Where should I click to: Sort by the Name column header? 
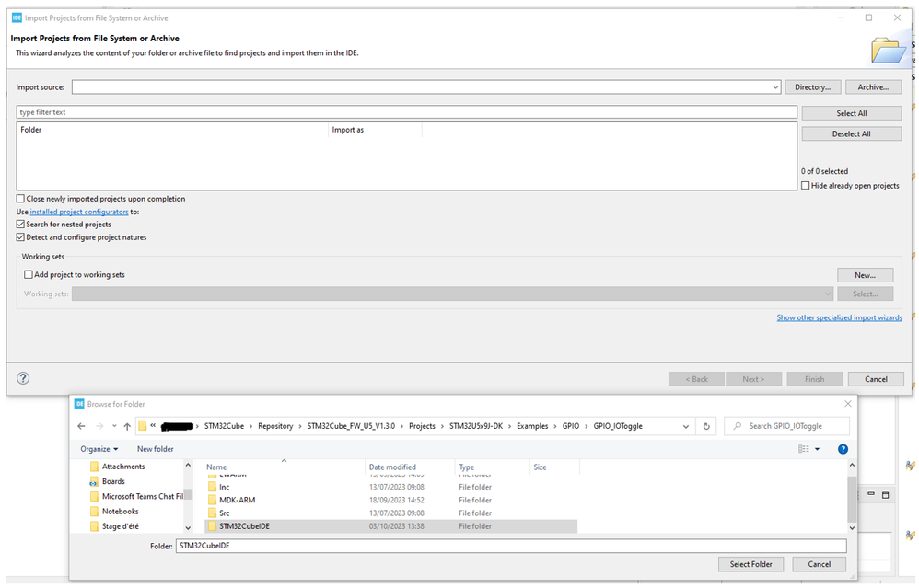click(284, 467)
